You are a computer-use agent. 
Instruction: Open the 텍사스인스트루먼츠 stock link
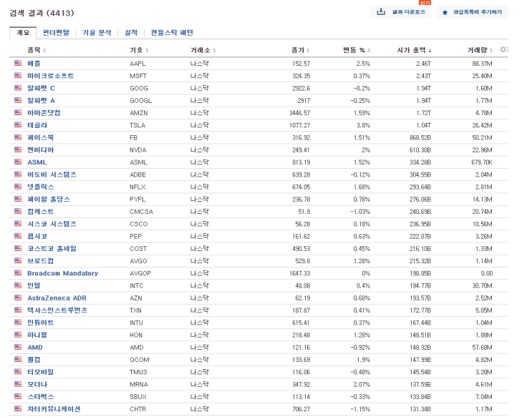tap(57, 310)
